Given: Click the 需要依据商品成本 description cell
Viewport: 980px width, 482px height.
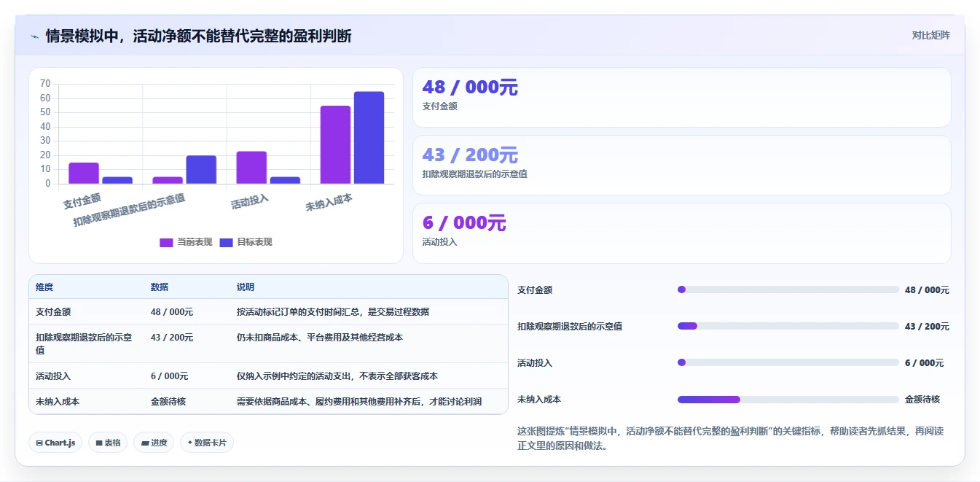Looking at the screenshot, I should point(359,401).
